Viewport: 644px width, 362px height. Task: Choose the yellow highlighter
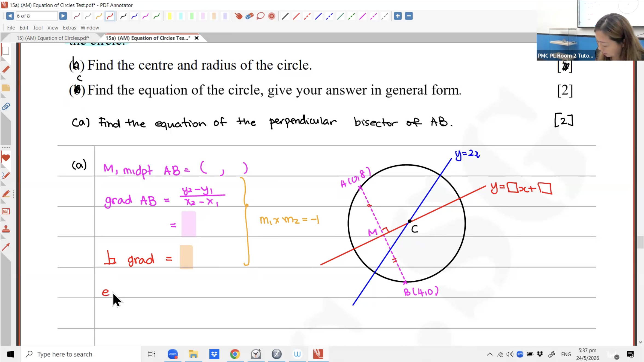[170, 16]
